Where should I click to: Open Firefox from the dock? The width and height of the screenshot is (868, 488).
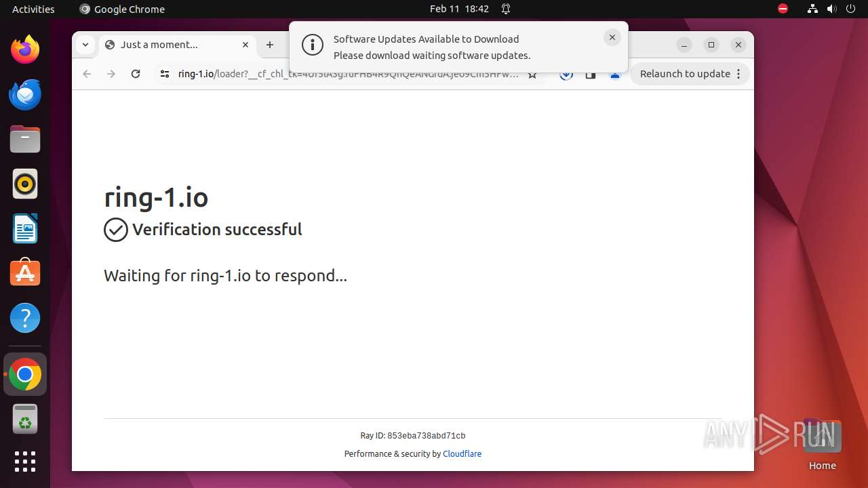(25, 49)
